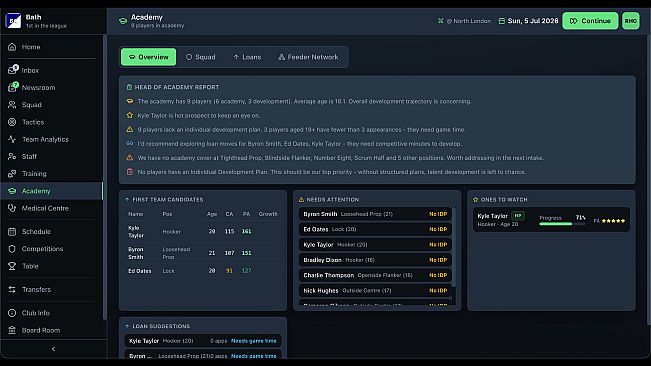
Task: Click the @ North London fixture label
Action: tap(468, 21)
